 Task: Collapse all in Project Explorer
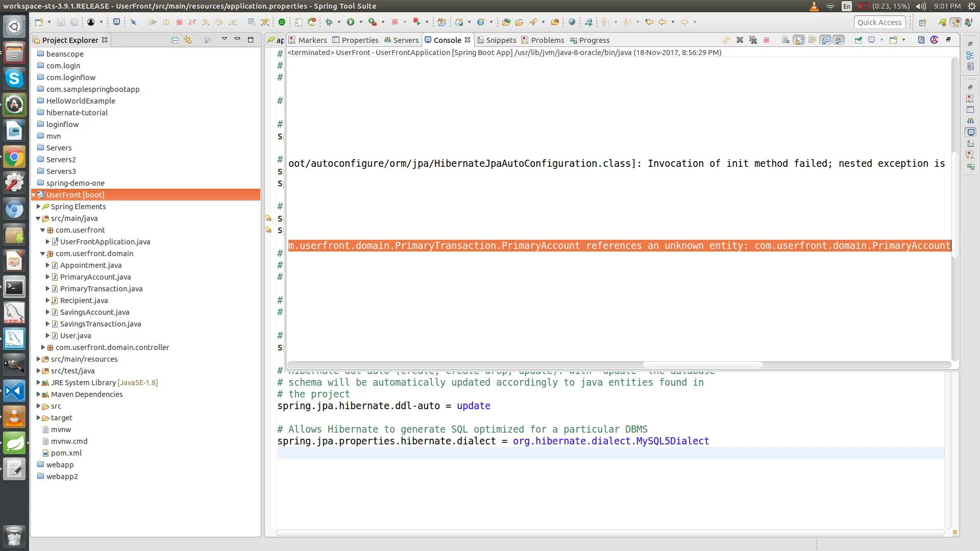point(175,40)
